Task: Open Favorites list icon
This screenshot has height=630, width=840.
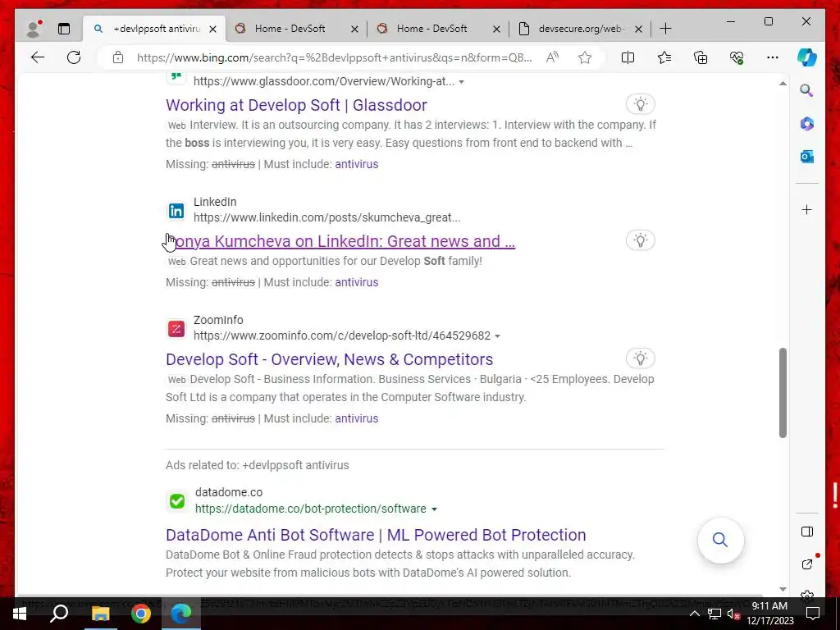Action: (664, 57)
